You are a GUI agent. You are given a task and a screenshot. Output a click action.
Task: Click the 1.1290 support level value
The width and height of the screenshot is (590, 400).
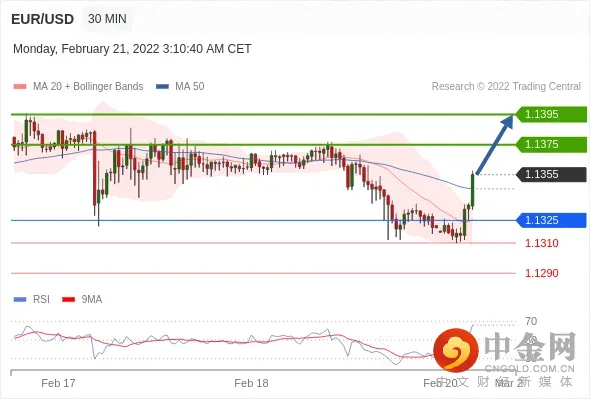pos(541,273)
